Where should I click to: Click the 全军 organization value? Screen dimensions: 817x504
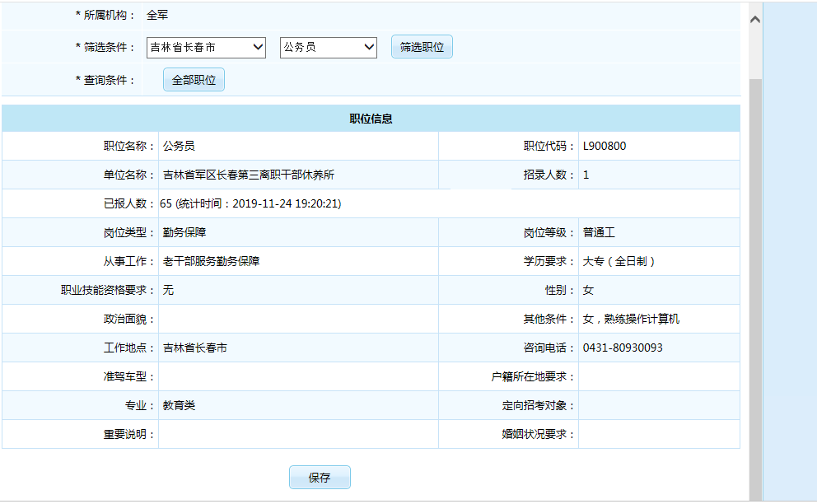point(157,15)
